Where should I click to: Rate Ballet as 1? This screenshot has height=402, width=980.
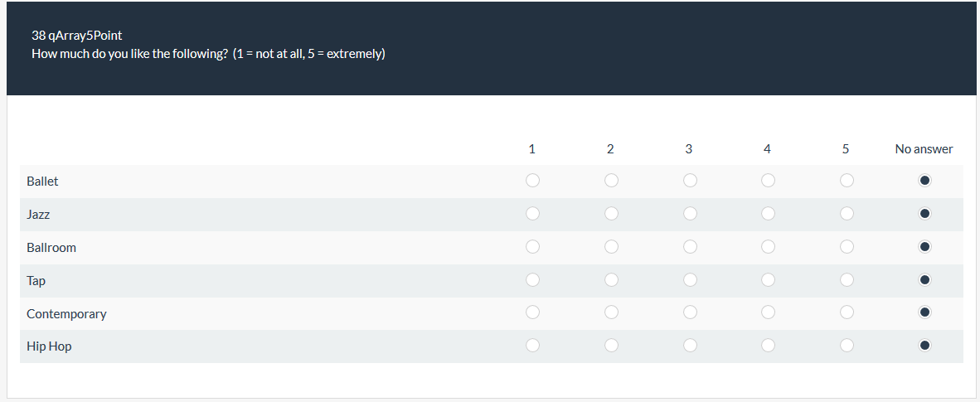coord(532,181)
